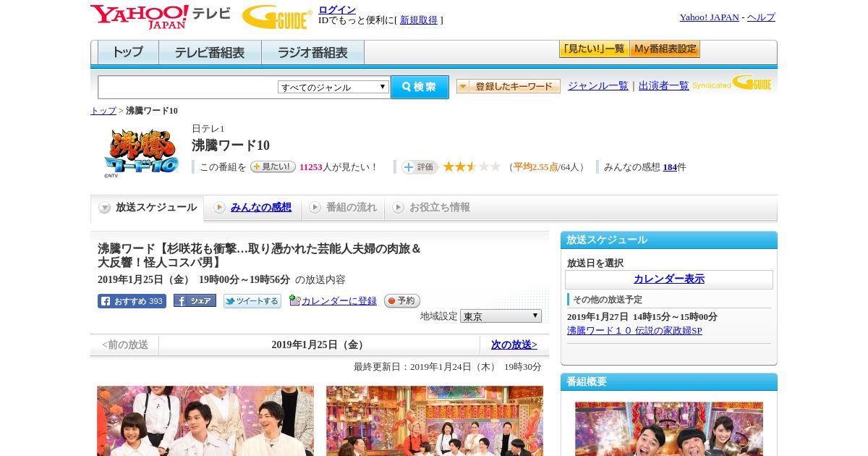Click the 日テレ1 channel label
Viewport: 868px width, 456px height.
[208, 129]
